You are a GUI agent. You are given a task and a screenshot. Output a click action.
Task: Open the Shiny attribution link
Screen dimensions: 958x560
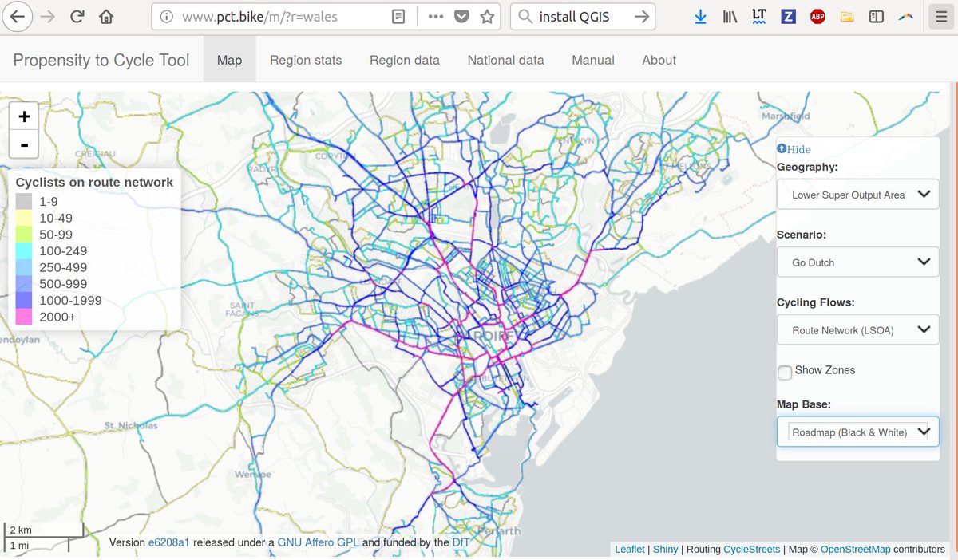pyautogui.click(x=666, y=550)
